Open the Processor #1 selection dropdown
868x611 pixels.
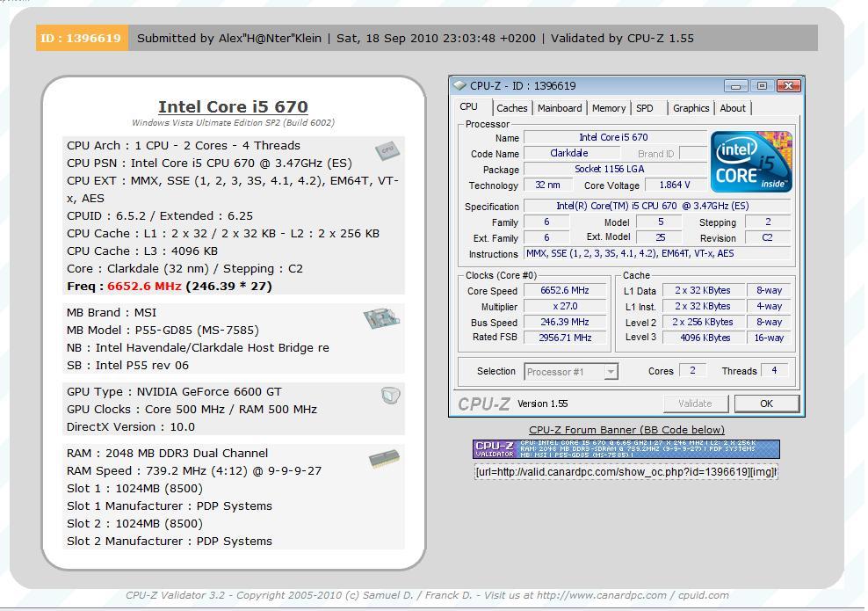pos(571,372)
